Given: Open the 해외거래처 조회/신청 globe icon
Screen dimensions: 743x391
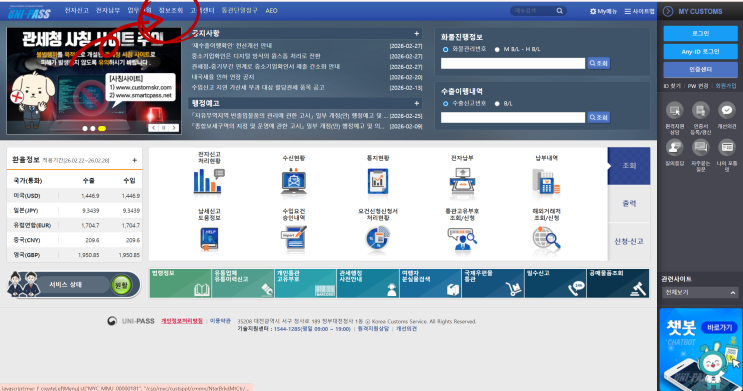Looking at the screenshot, I should (x=546, y=238).
